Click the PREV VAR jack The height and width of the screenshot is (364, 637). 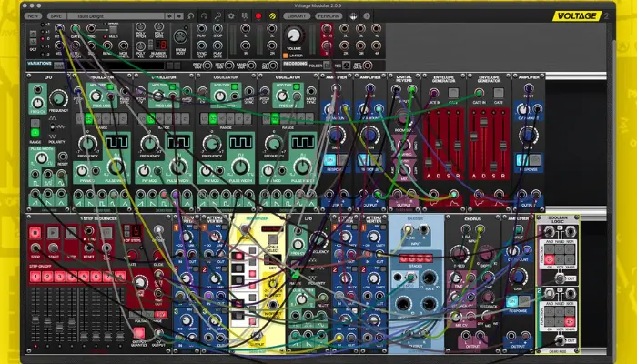[x=207, y=66]
